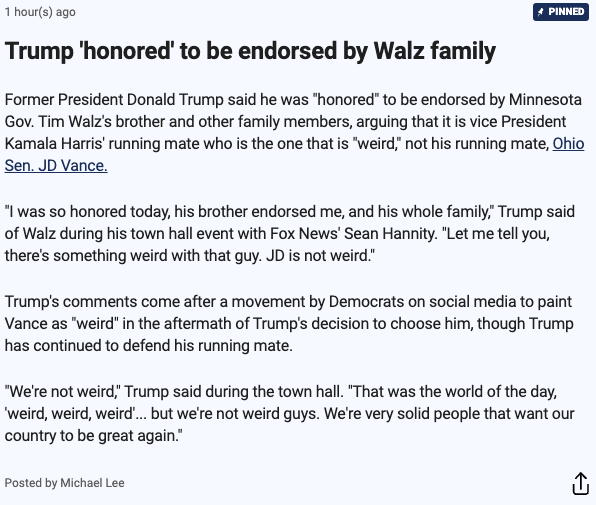Select the author name 'Michael Lee'
The image size is (596, 505).
click(x=92, y=483)
